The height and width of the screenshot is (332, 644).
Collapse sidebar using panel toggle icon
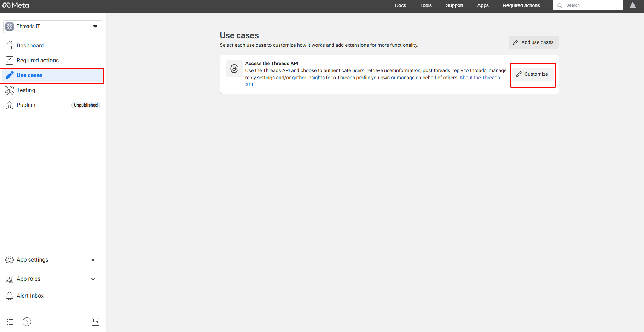point(95,321)
